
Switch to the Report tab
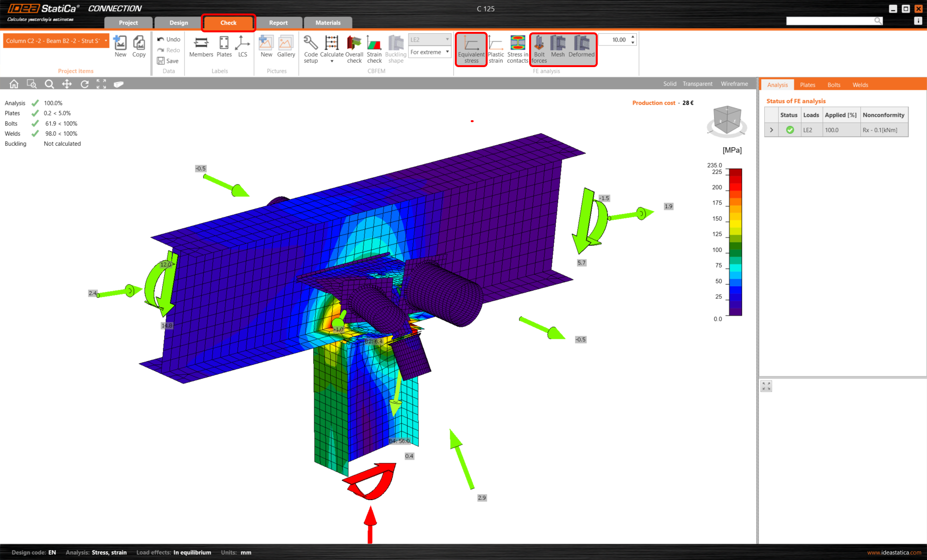click(278, 23)
